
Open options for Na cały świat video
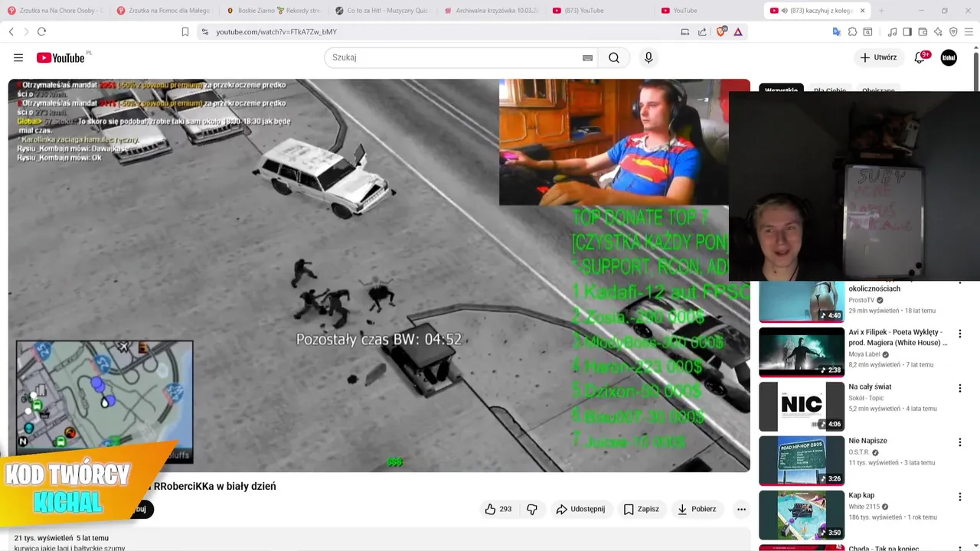pyautogui.click(x=959, y=388)
